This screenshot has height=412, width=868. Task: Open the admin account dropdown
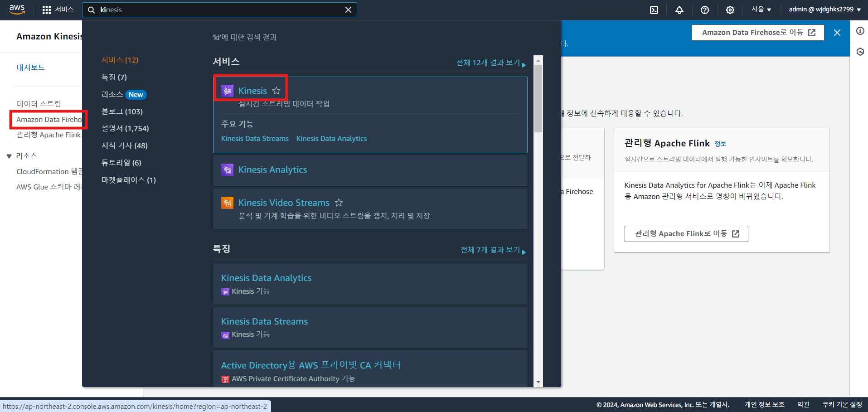point(825,9)
